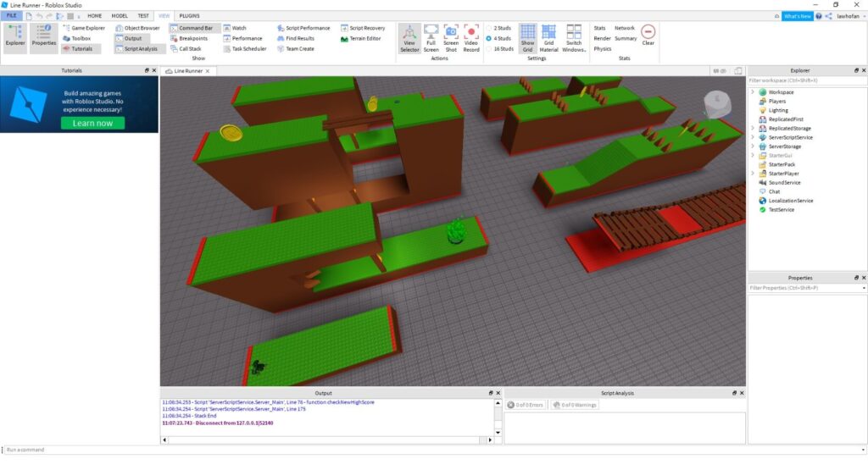Toggle Show Grid off
Viewport: 868px width, 470px height.
coord(527,38)
